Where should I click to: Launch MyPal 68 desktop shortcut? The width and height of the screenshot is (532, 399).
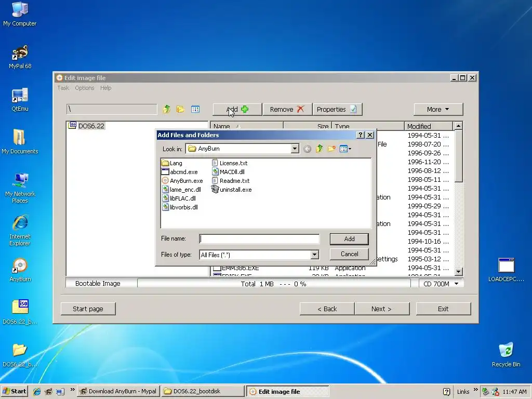tap(20, 57)
